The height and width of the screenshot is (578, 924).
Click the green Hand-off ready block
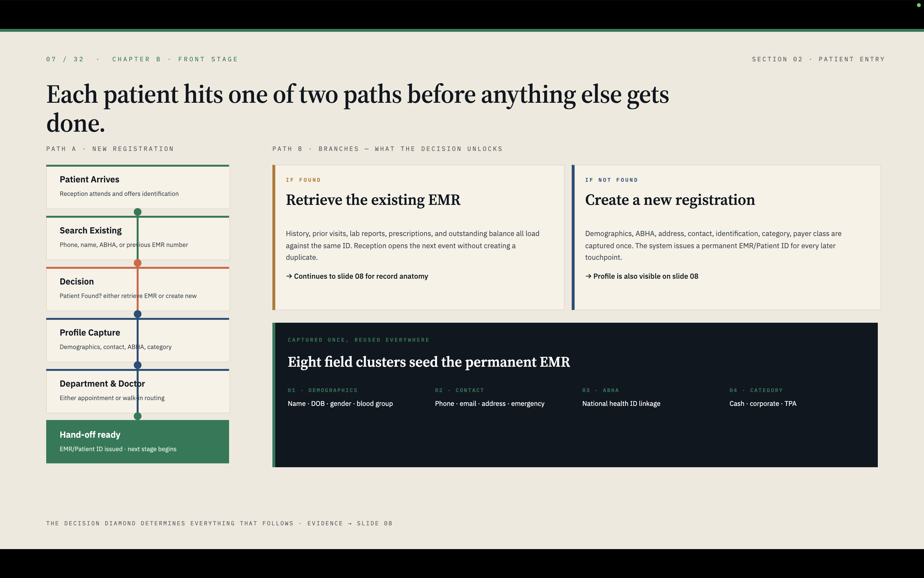pos(137,442)
